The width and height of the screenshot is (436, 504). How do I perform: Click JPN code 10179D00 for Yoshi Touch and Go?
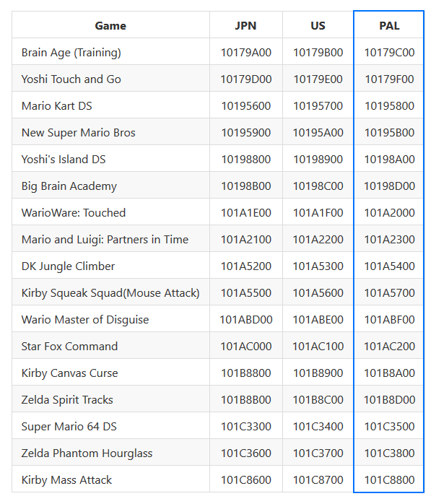[246, 79]
